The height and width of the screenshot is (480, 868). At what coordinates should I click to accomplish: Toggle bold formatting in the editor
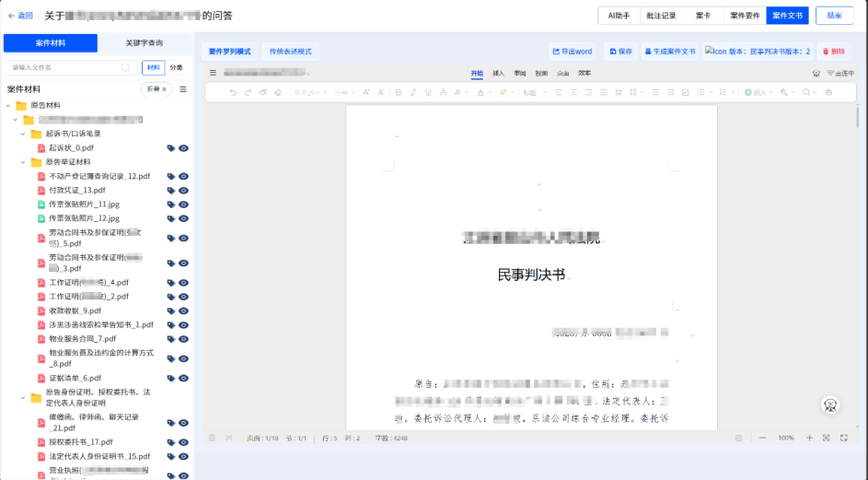point(399,92)
